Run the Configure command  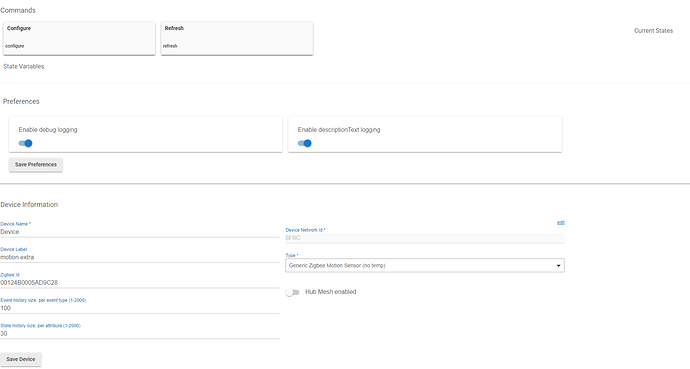point(79,38)
